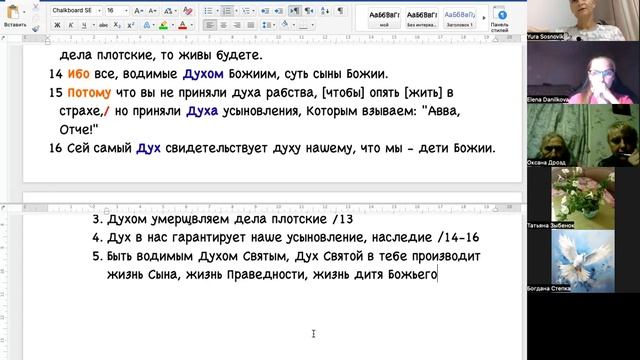This screenshot has width=640, height=360.
Task: Apply paragraph shading paint bucket
Action: pyautogui.click(x=285, y=25)
